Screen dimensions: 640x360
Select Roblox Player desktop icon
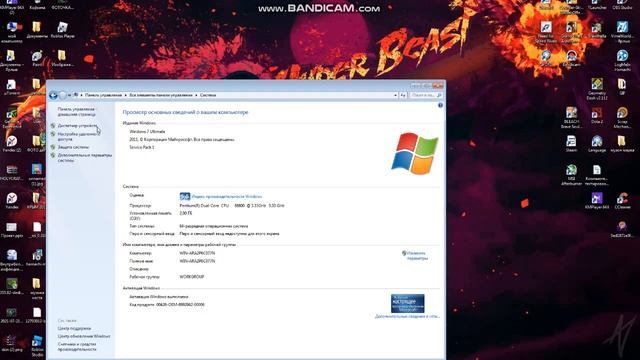point(62,30)
